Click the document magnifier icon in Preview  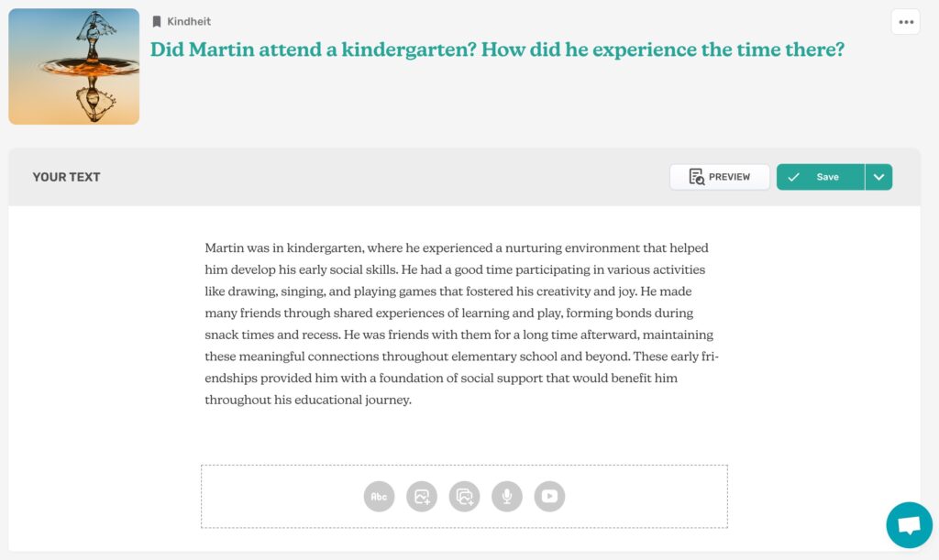697,177
